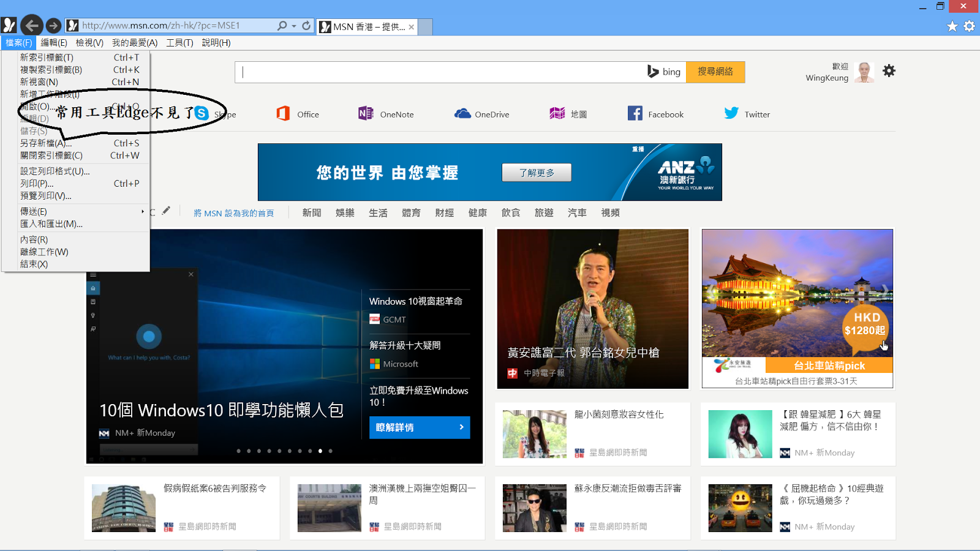Close the 檔案(F) menu from the menu bar
Image resolution: width=980 pixels, height=551 pixels.
18,43
